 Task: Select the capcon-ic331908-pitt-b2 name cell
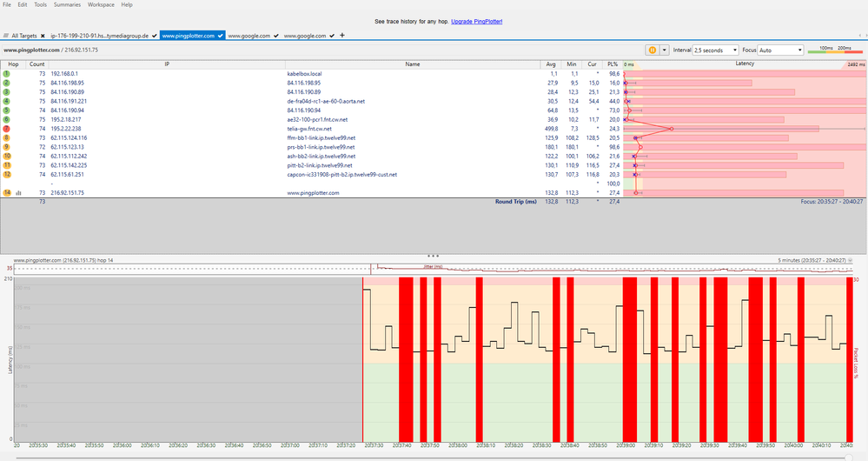[341, 174]
